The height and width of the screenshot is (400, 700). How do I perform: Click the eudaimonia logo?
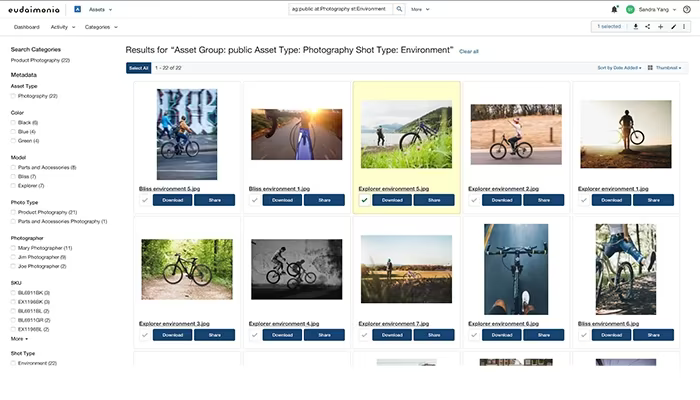[34, 9]
